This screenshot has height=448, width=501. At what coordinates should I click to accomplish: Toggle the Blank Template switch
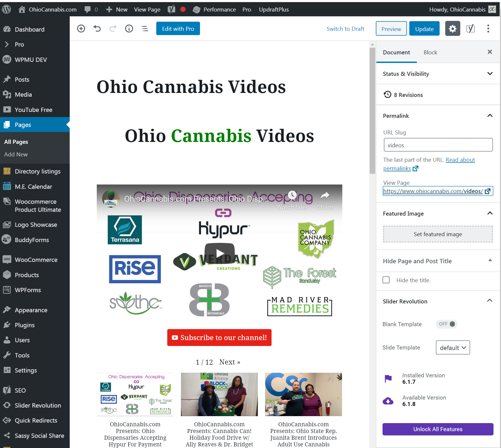click(x=447, y=324)
